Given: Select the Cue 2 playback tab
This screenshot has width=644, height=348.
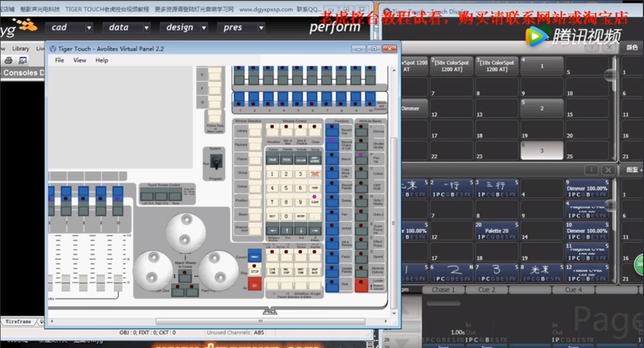Looking at the screenshot, I should tap(487, 290).
